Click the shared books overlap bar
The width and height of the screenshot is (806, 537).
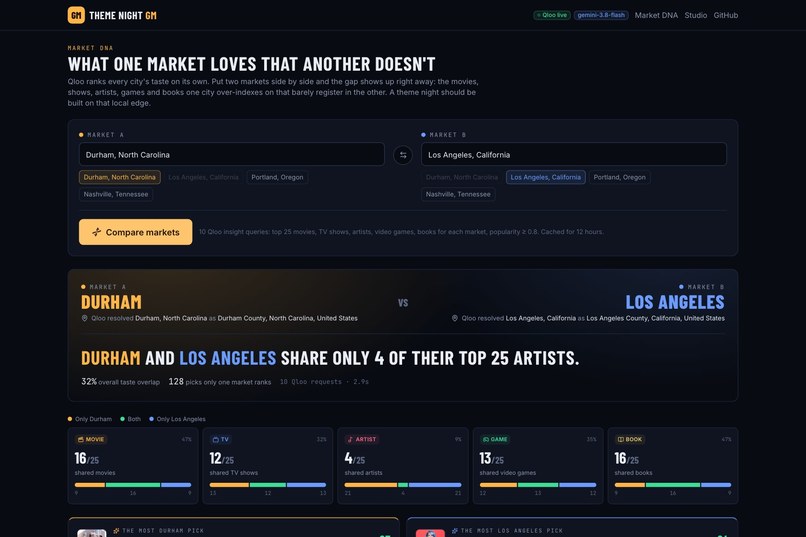point(673,485)
